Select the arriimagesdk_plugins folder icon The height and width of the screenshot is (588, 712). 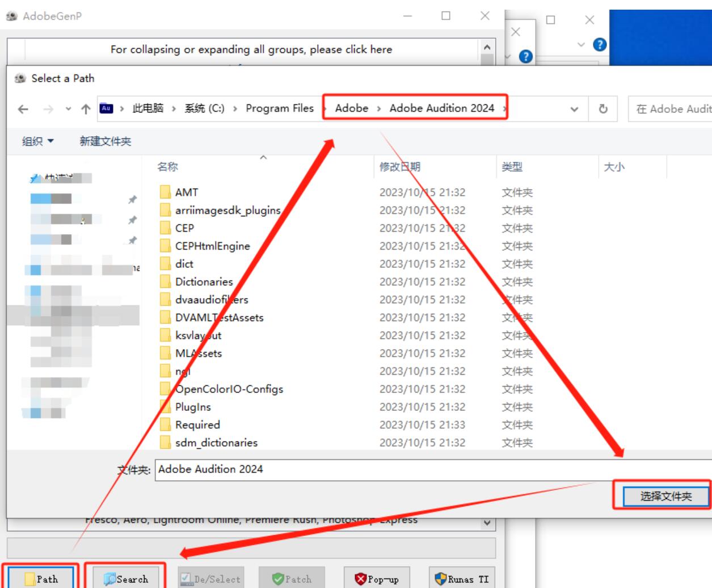(x=165, y=210)
